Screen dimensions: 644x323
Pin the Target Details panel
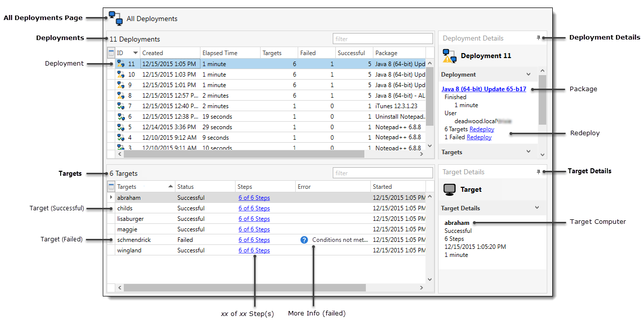pyautogui.click(x=539, y=172)
